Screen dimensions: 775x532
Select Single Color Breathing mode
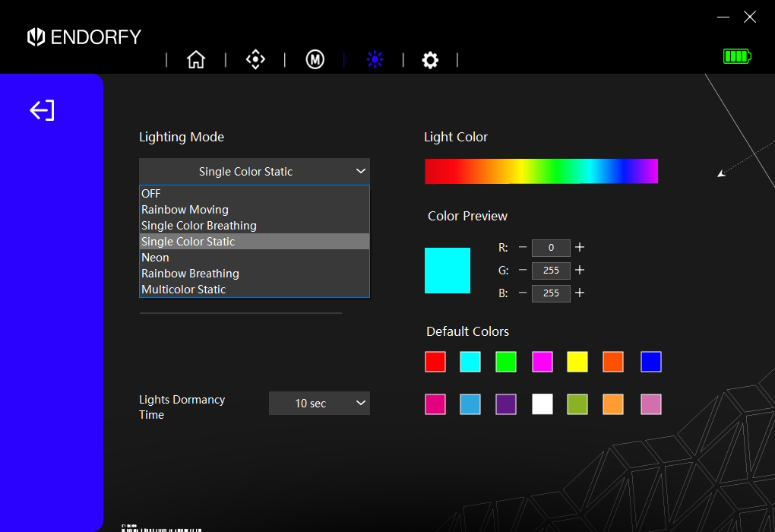[x=198, y=225]
